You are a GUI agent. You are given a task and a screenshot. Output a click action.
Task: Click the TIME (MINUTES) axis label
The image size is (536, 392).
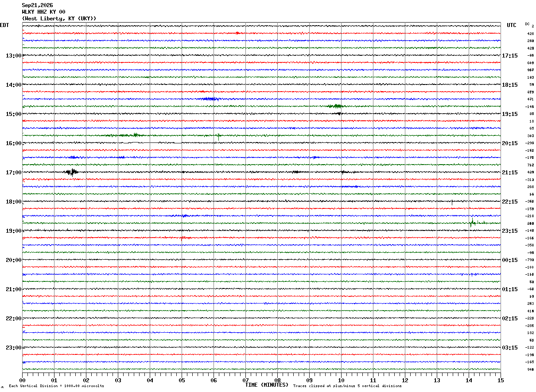(x=267, y=385)
